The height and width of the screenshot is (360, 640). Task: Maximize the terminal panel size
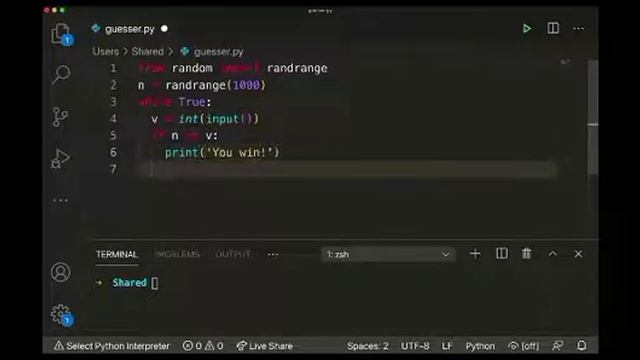click(x=553, y=253)
